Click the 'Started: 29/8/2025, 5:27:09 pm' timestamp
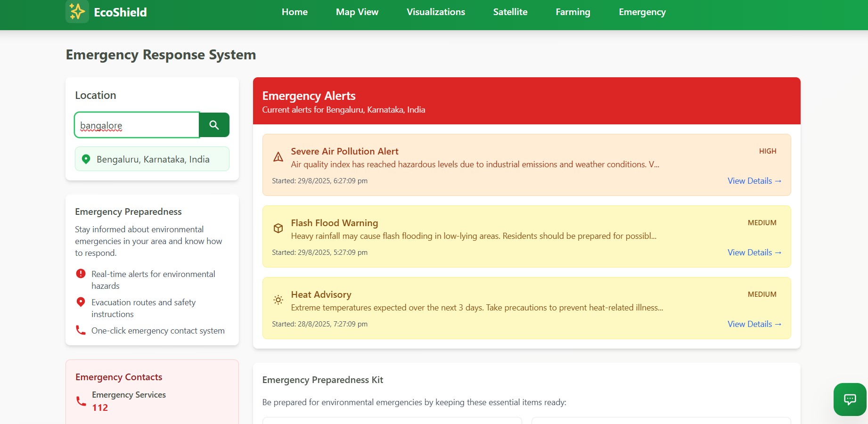Image resolution: width=868 pixels, height=424 pixels. pyautogui.click(x=319, y=253)
